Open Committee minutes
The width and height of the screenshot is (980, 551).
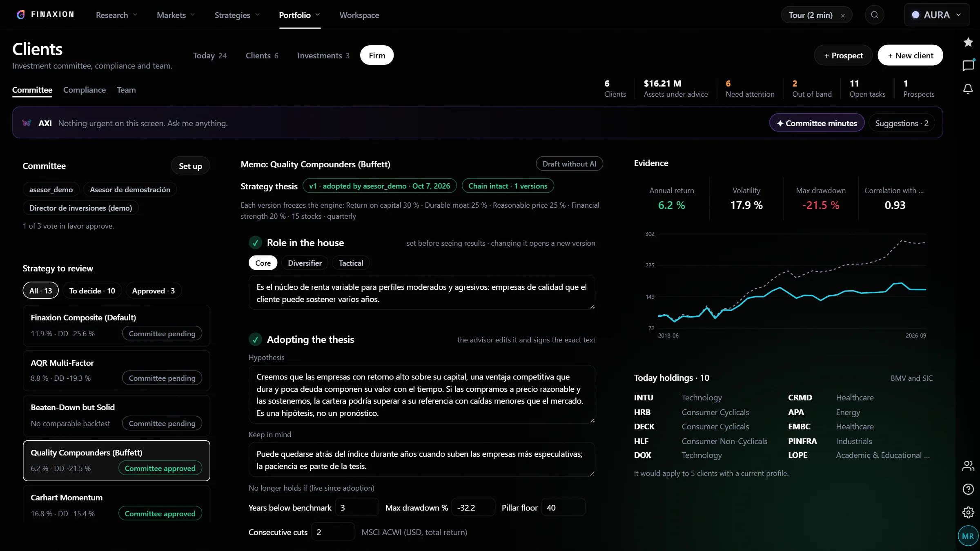[x=817, y=123]
